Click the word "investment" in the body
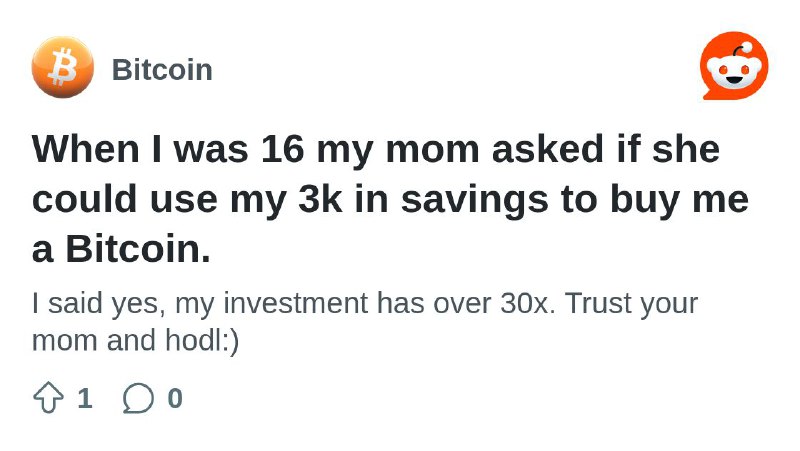This screenshot has height=451, width=800. click(295, 303)
